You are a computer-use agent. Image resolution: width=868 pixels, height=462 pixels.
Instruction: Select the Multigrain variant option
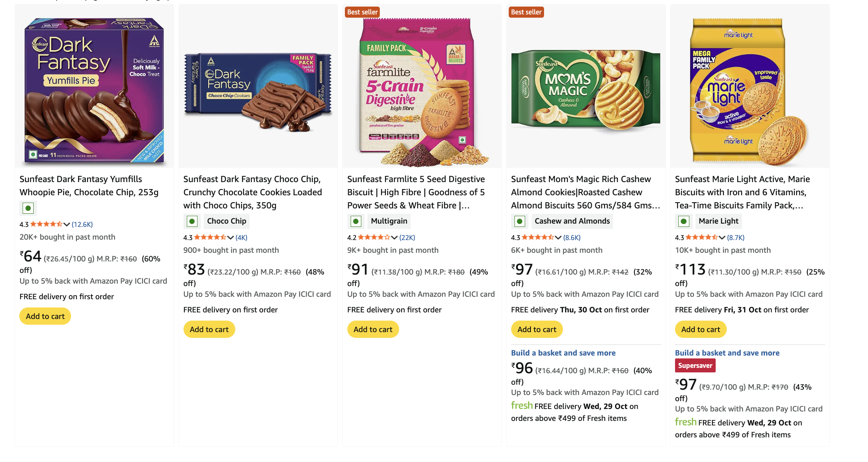(x=389, y=222)
